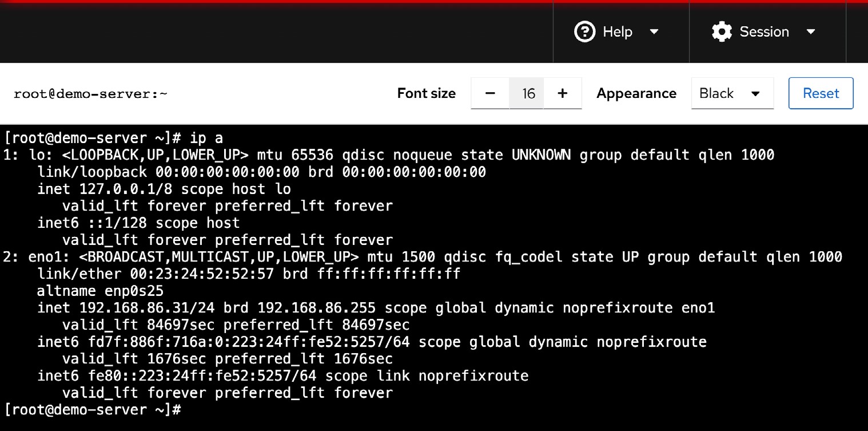This screenshot has width=868, height=431.
Task: Open the Help menu label
Action: coord(618,31)
